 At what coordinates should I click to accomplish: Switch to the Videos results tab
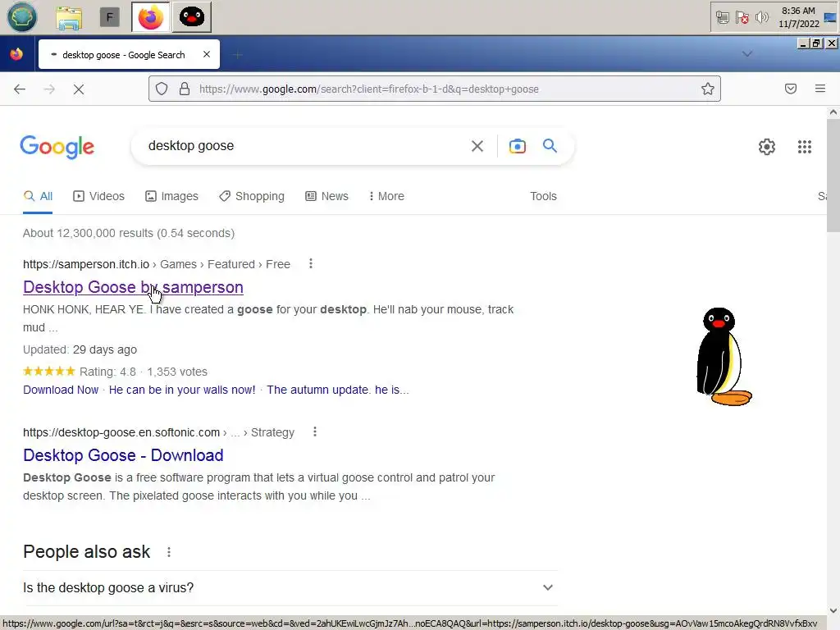point(98,196)
